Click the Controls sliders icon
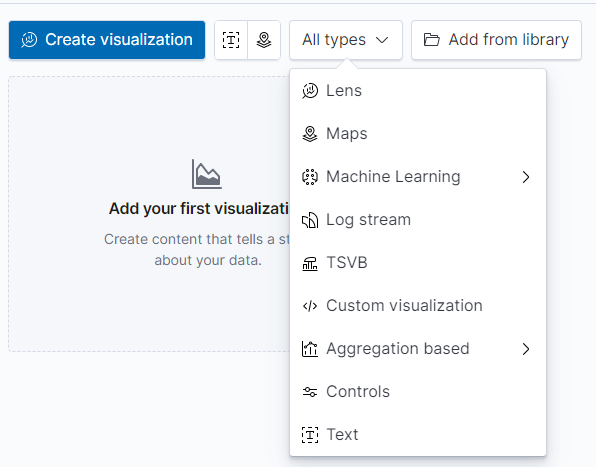 tap(310, 391)
